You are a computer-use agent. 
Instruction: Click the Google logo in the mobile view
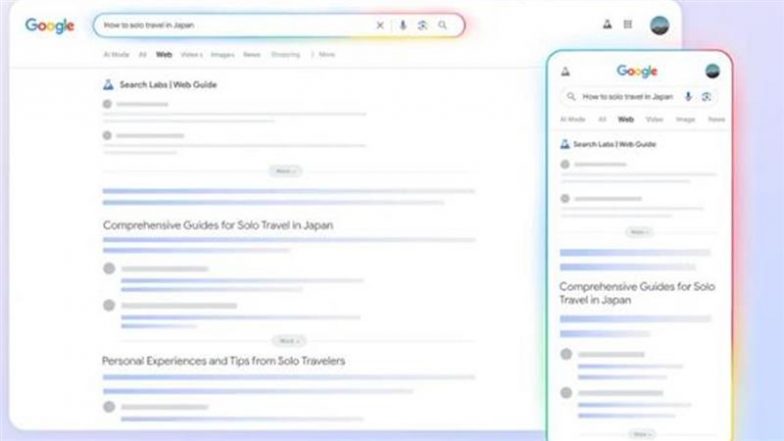[x=637, y=71]
